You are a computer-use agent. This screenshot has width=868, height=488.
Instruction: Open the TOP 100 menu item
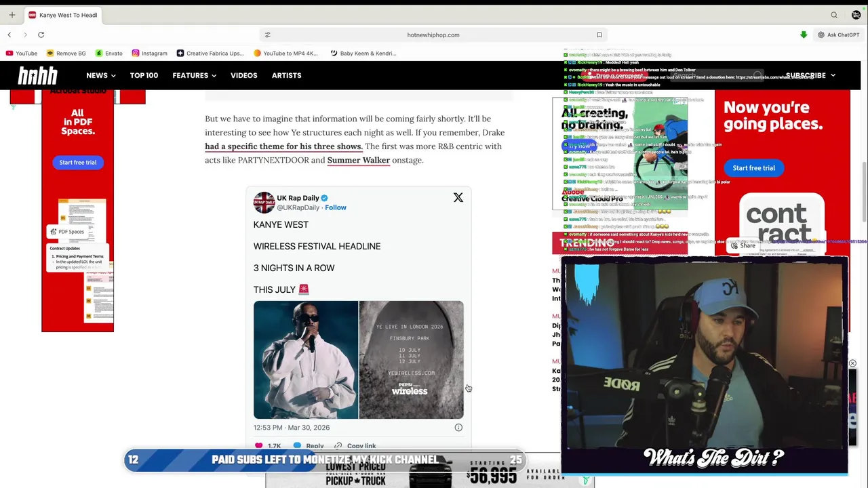coord(144,75)
